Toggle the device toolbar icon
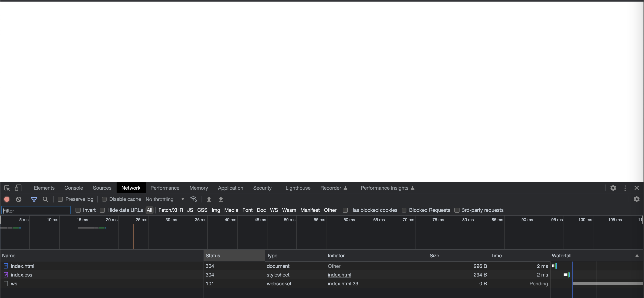This screenshot has width=644, height=298. 18,188
